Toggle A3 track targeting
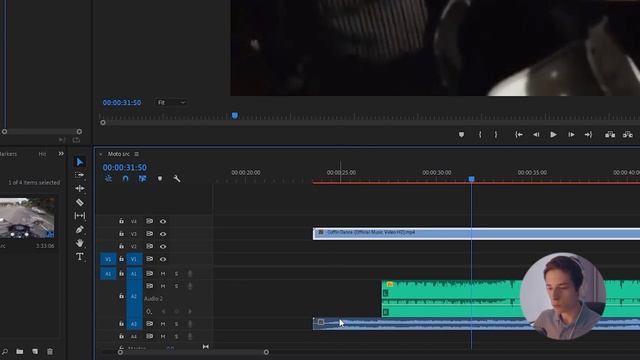Image resolution: width=640 pixels, height=360 pixels. (134, 324)
